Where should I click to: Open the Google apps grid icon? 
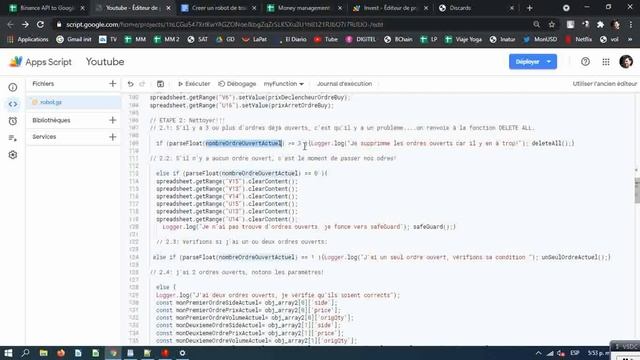(x=606, y=62)
